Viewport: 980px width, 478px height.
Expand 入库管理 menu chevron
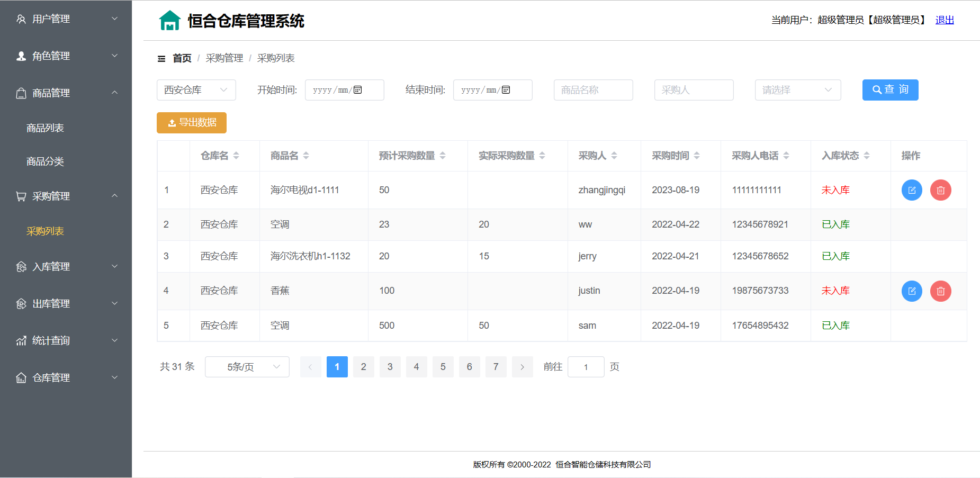click(x=114, y=267)
